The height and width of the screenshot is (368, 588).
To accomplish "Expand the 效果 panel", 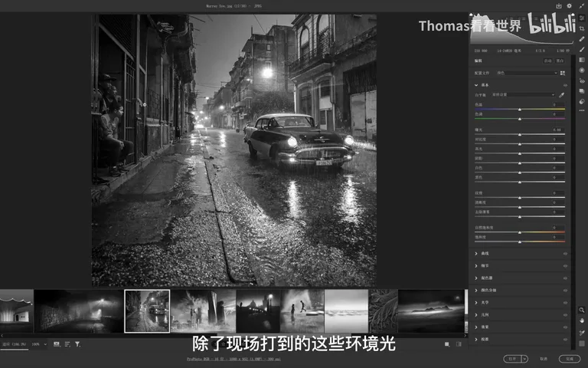I will click(476, 327).
